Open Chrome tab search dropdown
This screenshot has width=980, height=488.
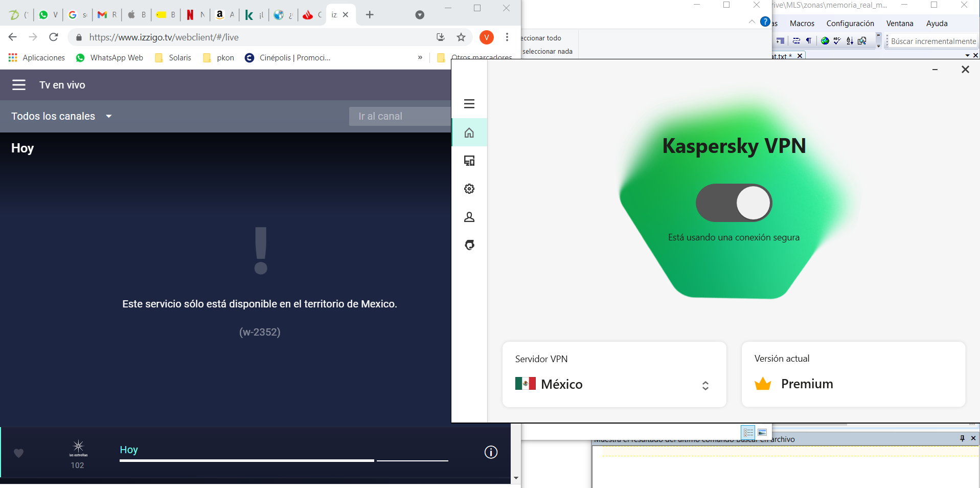pos(420,15)
